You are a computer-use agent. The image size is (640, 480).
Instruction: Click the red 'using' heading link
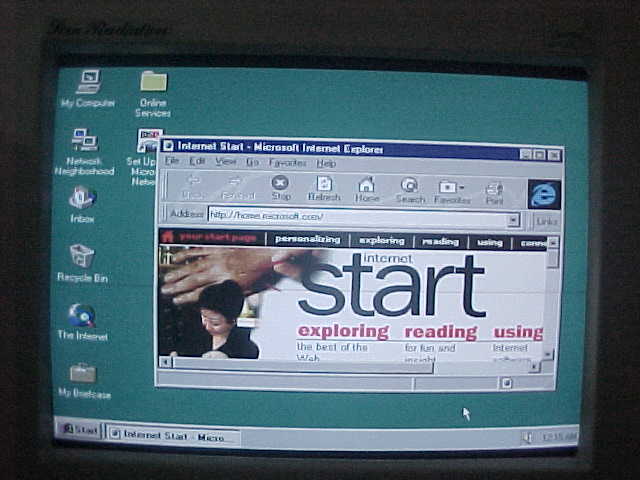click(x=518, y=333)
